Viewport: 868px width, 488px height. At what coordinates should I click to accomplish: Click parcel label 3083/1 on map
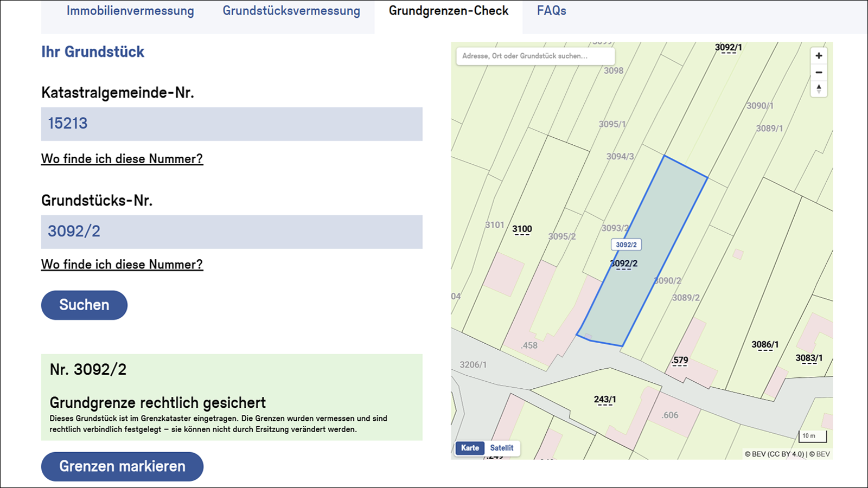(809, 358)
